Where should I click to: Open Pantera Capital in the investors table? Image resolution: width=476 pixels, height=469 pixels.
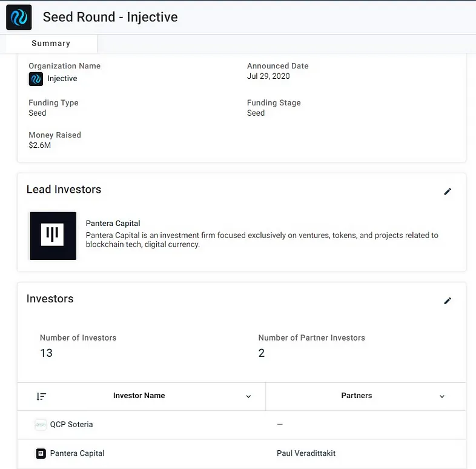tap(77, 453)
